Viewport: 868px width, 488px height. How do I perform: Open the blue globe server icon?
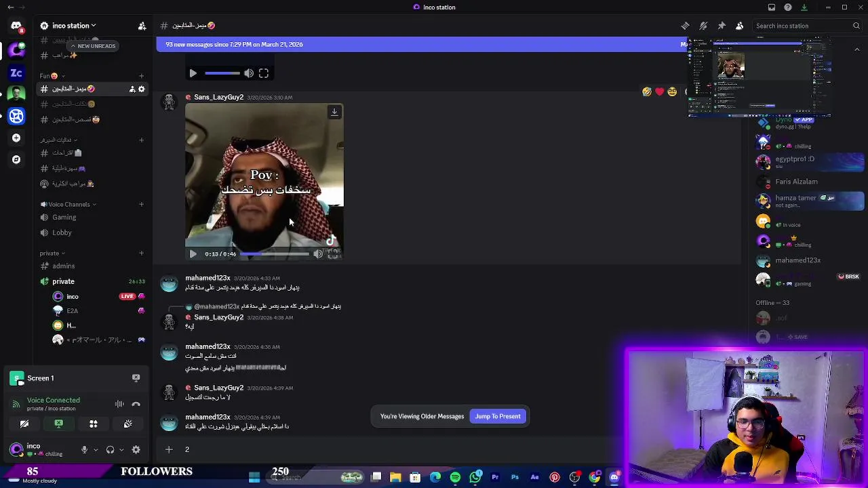tap(16, 116)
